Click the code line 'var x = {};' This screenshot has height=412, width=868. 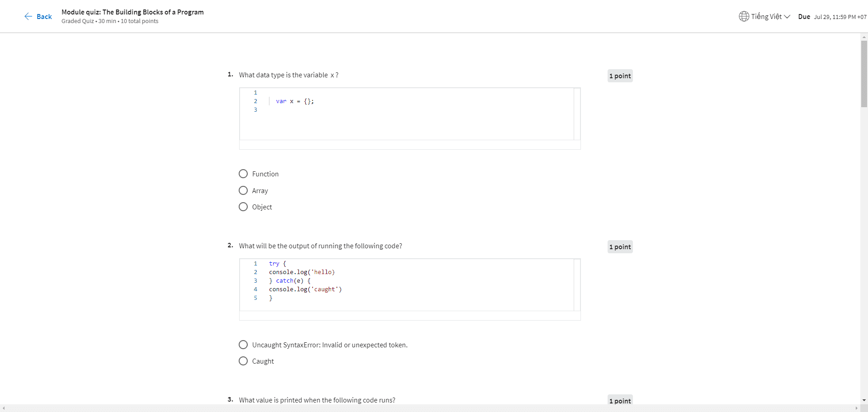295,101
